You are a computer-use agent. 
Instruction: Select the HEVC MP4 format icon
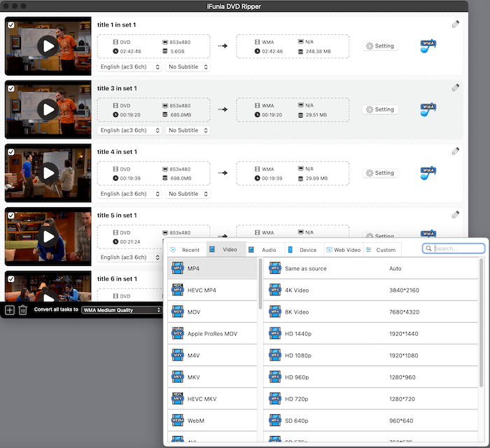177,290
